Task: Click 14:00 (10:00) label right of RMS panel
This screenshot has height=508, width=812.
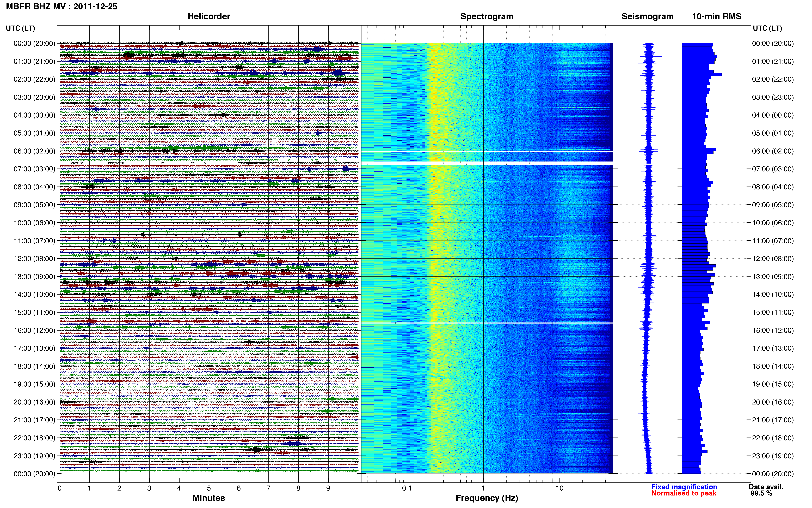Action: (x=773, y=295)
